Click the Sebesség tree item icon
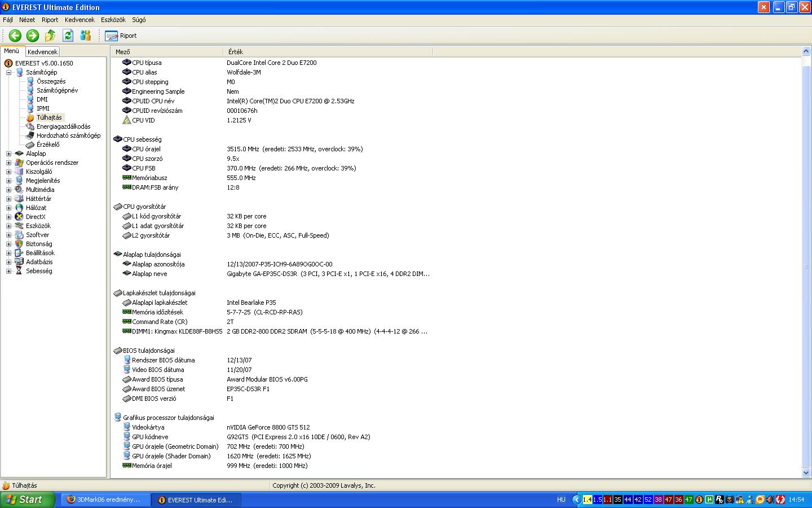This screenshot has width=812, height=508. pos(19,271)
